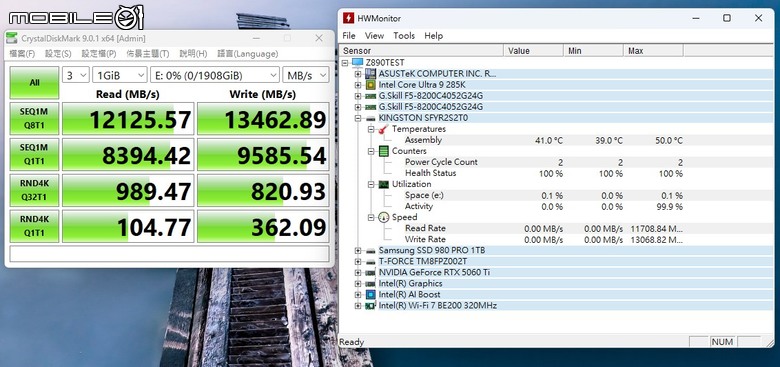Open the drive dropdown showing E: 0%

click(x=215, y=75)
